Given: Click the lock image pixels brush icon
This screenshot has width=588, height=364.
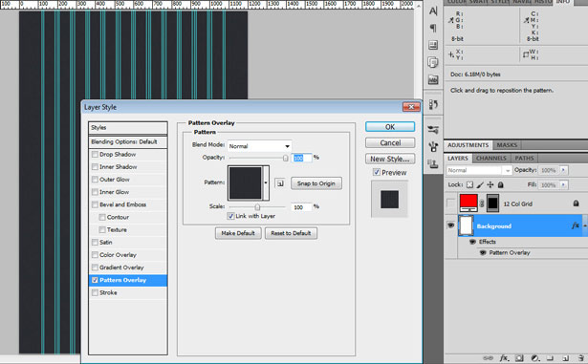Looking at the screenshot, I should pos(480,184).
